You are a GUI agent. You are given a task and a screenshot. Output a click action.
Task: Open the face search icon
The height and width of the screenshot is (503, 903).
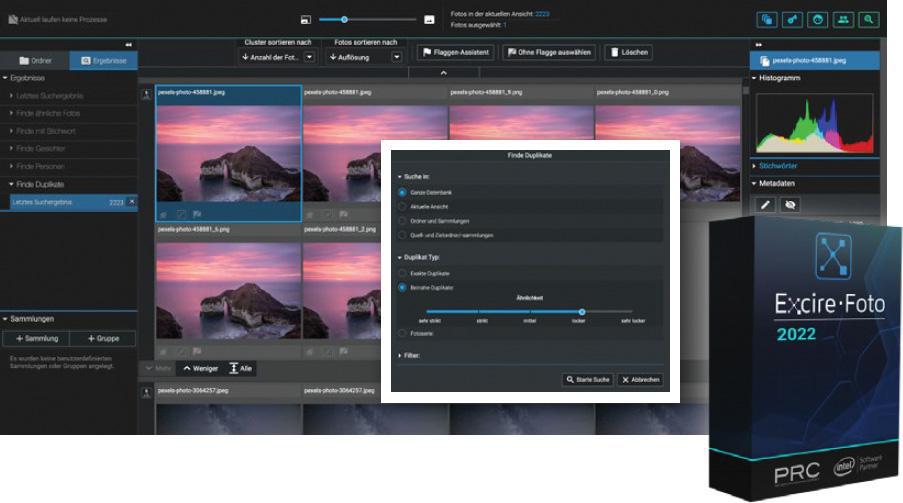tap(817, 20)
